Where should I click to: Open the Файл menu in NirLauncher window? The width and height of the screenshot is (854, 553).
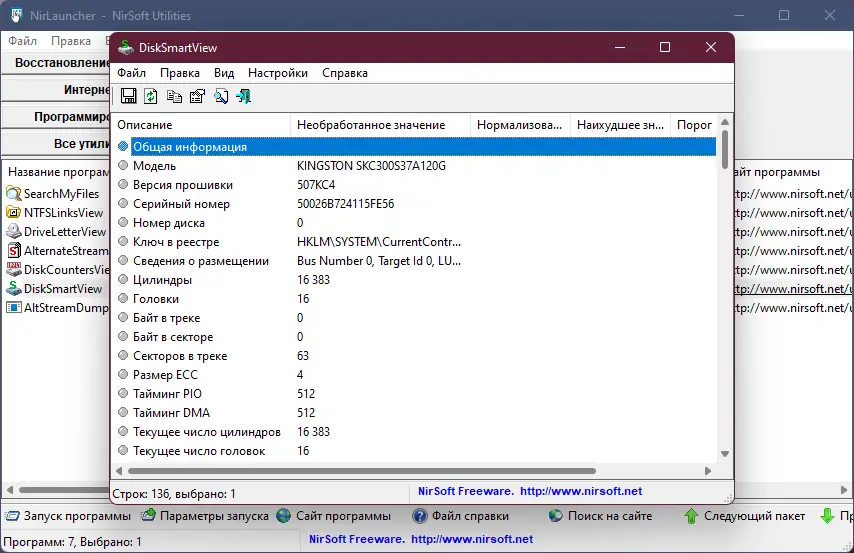coord(22,41)
